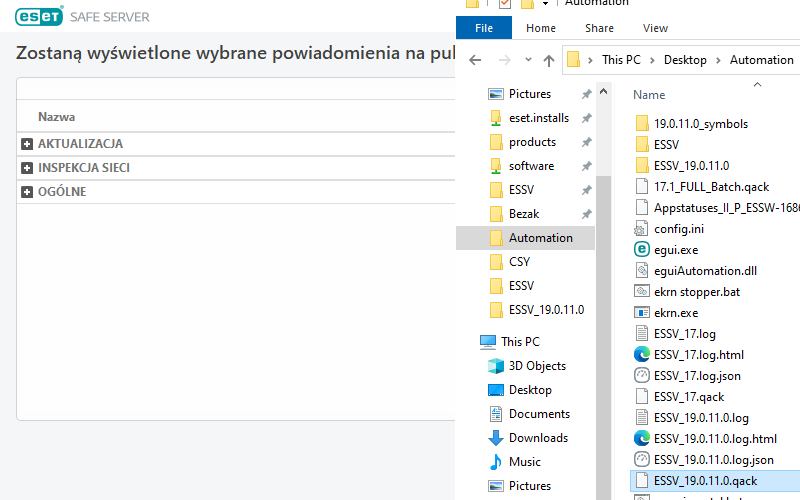Expand the AKTUALIZACJA group
800x500 pixels.
pyautogui.click(x=27, y=144)
